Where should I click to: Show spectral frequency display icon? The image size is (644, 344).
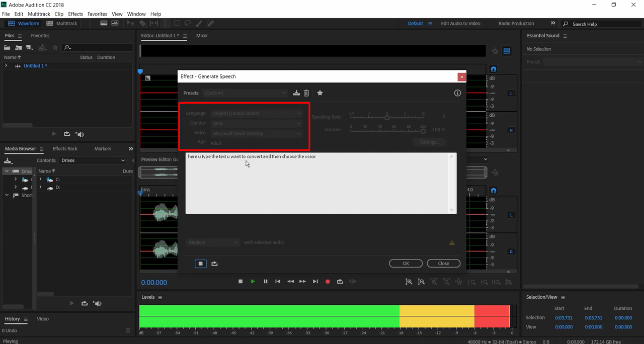(x=104, y=23)
